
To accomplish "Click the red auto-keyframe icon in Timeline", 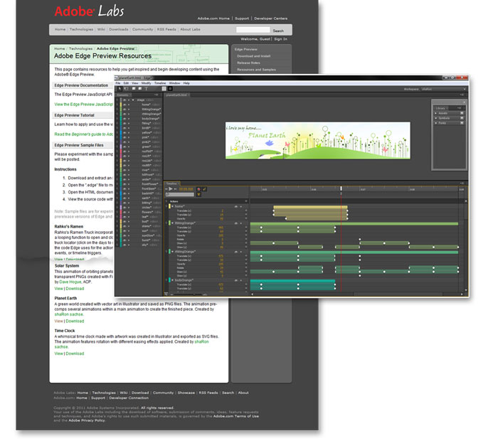I will (198, 188).
